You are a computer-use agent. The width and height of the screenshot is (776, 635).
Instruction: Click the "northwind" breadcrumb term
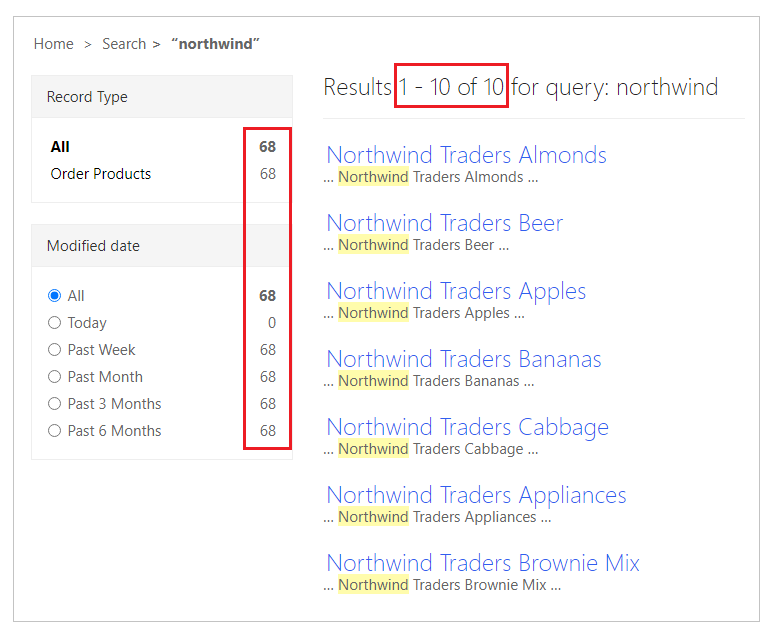215,44
